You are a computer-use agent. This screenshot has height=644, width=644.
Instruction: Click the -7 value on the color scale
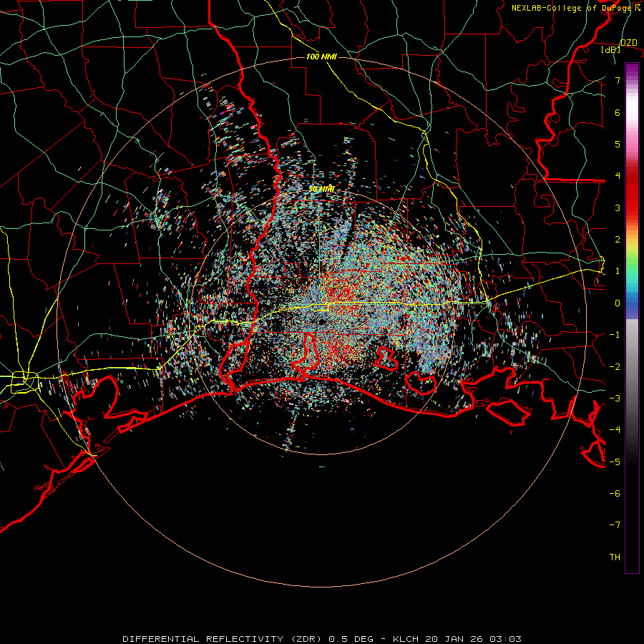pyautogui.click(x=615, y=525)
